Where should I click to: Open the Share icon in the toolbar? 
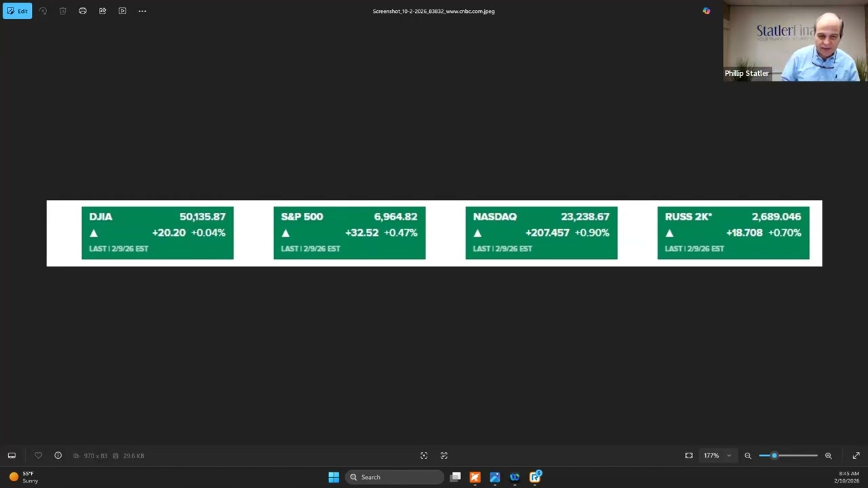coord(102,11)
